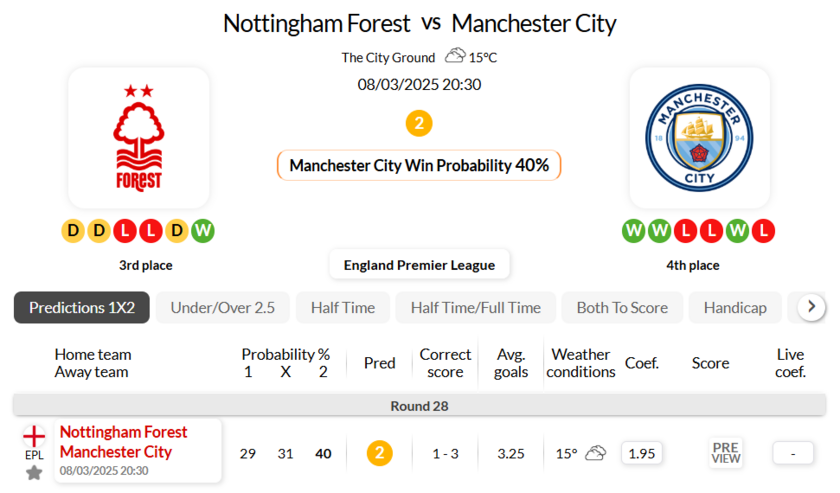Click the cloud icon in weather conditions column
The width and height of the screenshot is (840, 493).
click(596, 453)
